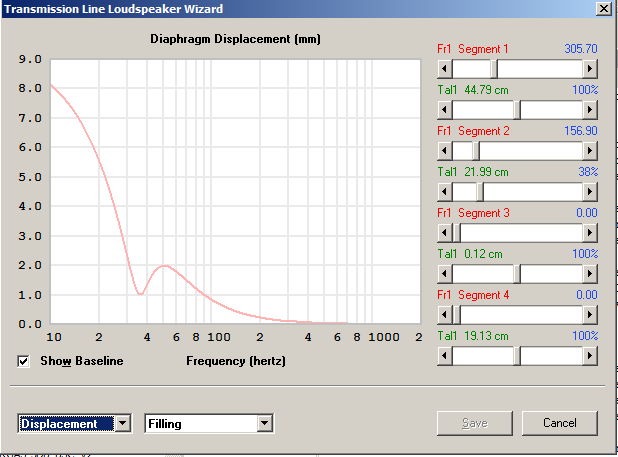Image resolution: width=618 pixels, height=457 pixels.
Task: Click the Tal1 21.99 cm label
Action: (473, 172)
